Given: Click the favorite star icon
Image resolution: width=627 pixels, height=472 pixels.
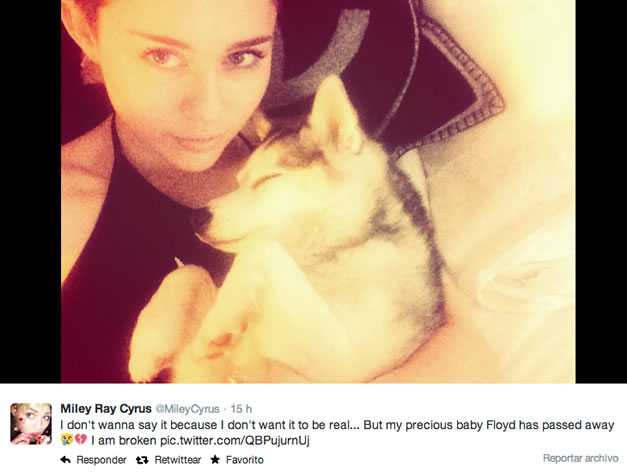Looking at the screenshot, I should tap(215, 460).
